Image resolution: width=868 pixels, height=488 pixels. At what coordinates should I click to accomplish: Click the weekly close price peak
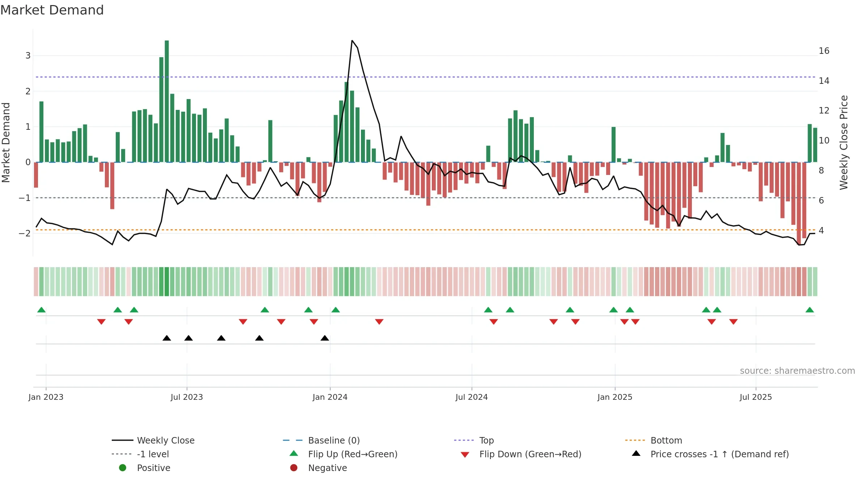pos(352,41)
